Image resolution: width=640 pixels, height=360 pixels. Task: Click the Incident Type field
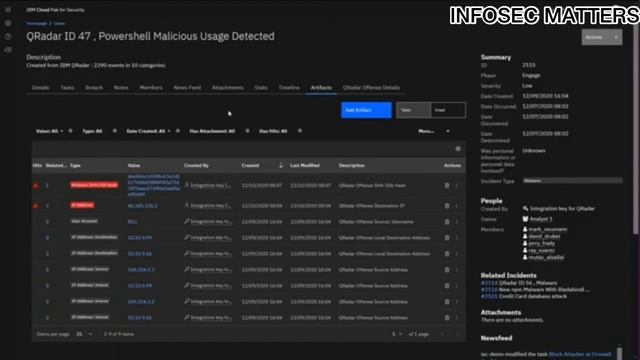[572, 180]
